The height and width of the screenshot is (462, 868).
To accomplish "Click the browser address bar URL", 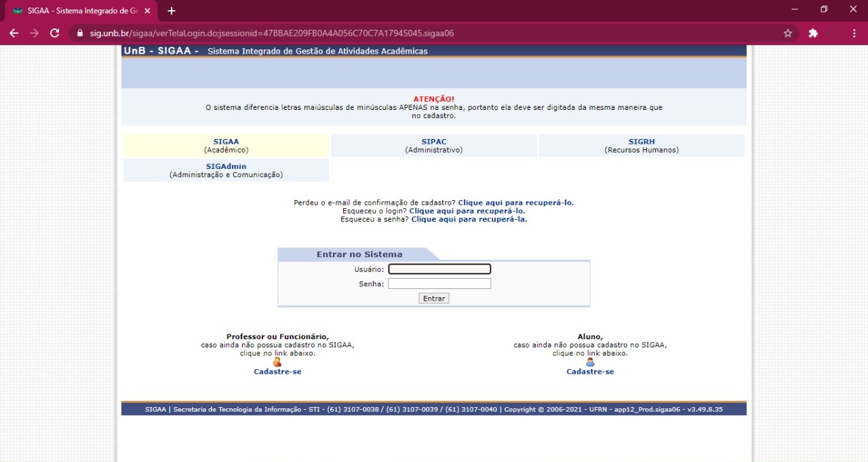I will coord(272,33).
